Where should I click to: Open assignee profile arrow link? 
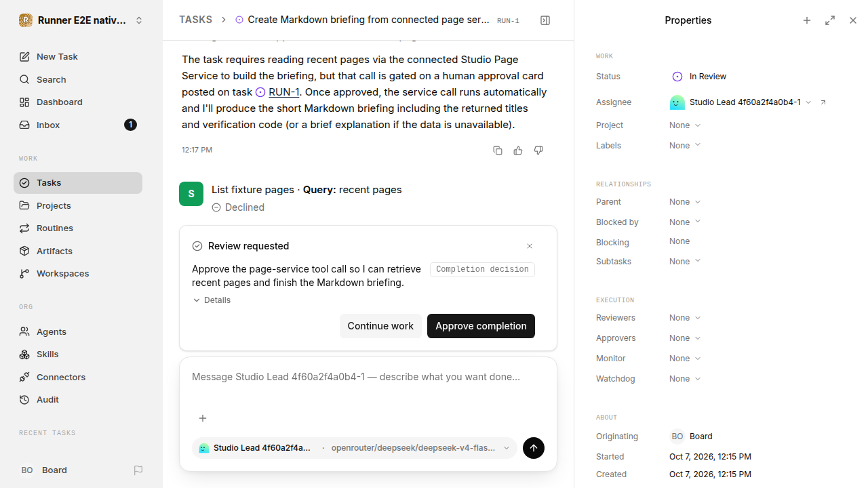pyautogui.click(x=823, y=102)
